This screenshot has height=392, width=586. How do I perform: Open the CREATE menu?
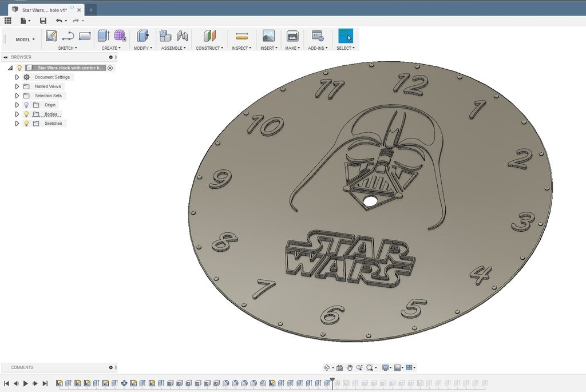(x=111, y=48)
